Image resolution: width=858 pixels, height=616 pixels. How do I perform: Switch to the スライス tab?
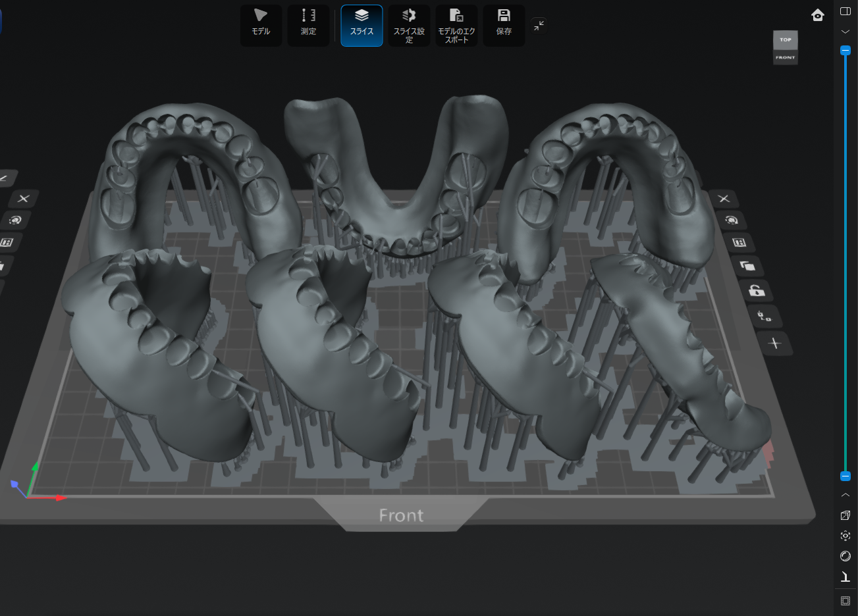click(362, 25)
